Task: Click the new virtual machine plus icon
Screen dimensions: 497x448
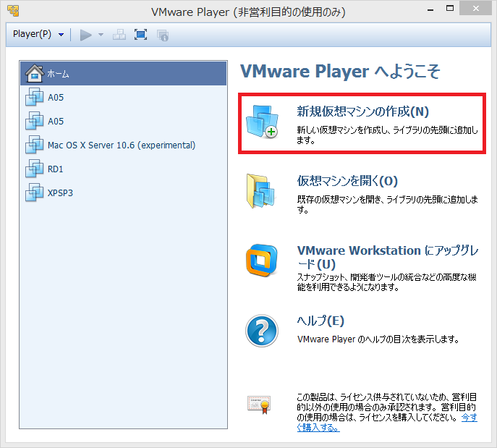Action: click(262, 122)
